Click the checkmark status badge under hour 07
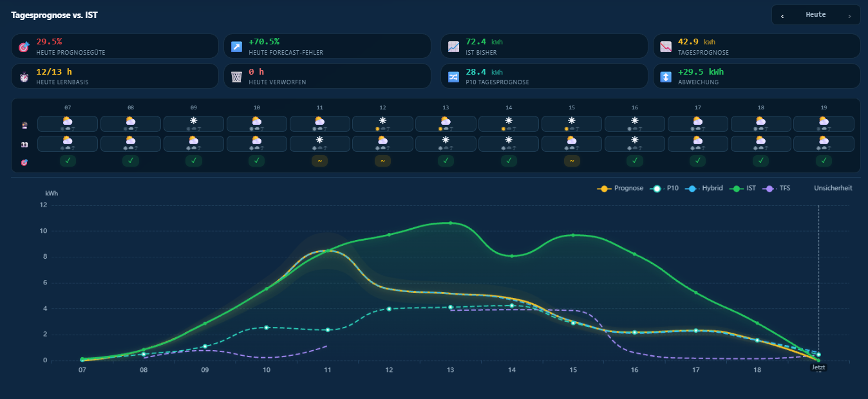868x399 pixels. point(68,161)
